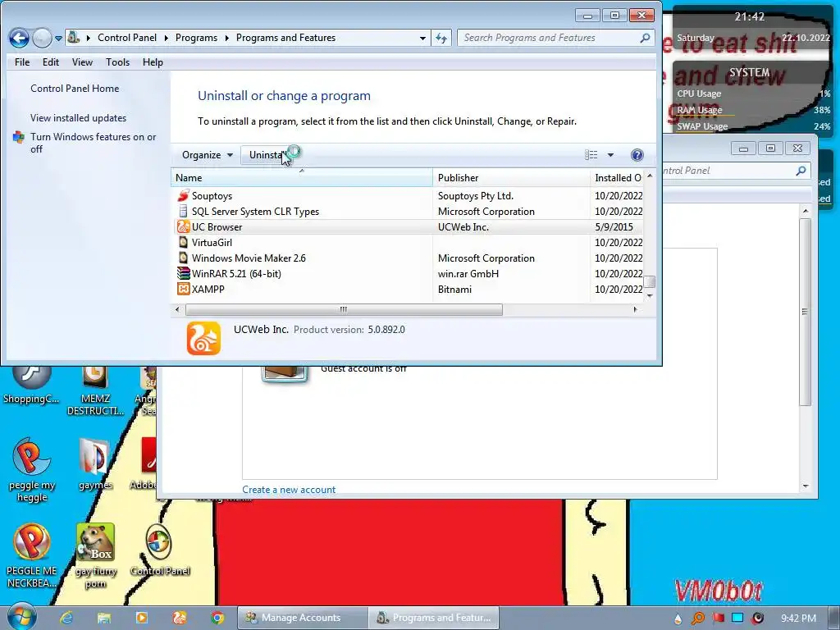Screen dimensions: 840x630
Task: Go to Control Panel Home
Action: click(75, 89)
